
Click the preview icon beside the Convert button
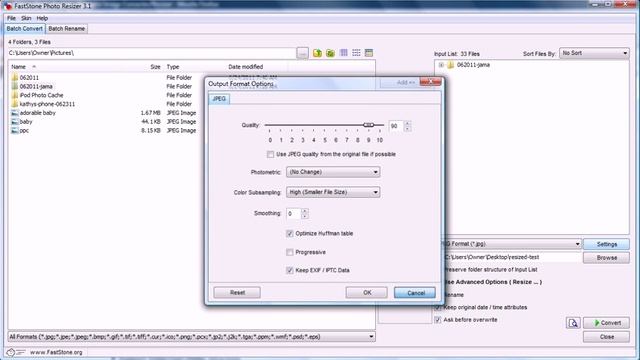tap(573, 323)
